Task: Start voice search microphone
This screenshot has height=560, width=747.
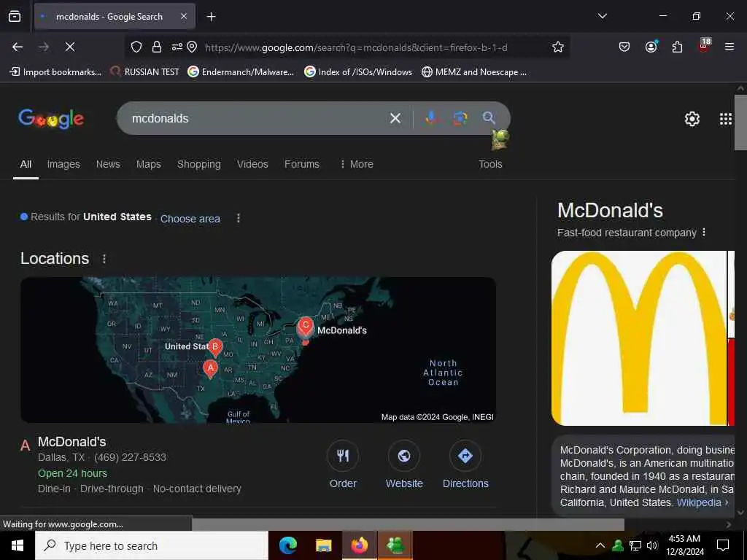Action: tap(431, 117)
